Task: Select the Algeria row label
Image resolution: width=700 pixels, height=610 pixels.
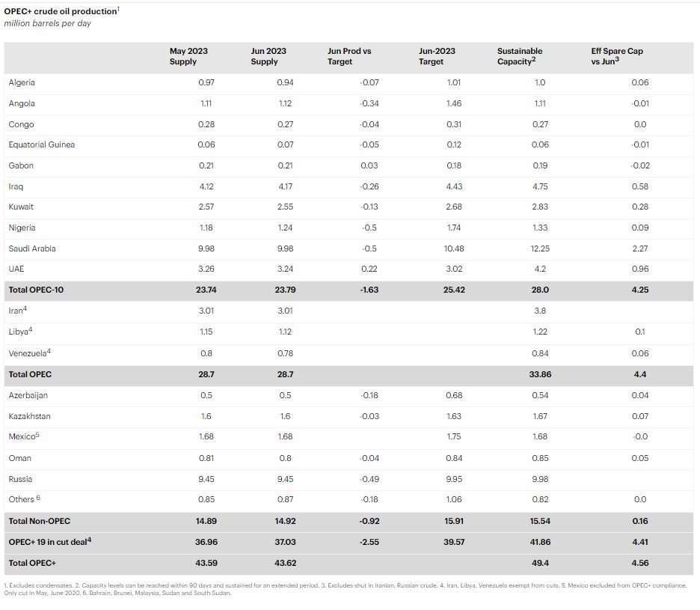Action: (22, 82)
